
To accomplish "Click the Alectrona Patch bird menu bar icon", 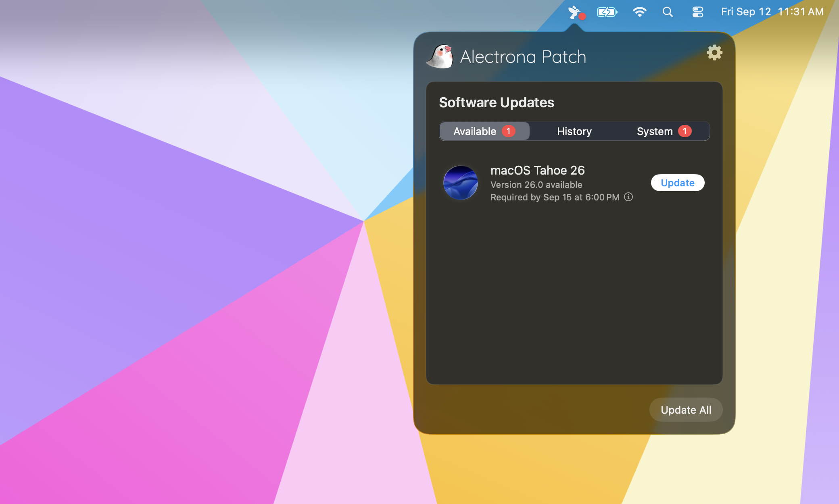I will 576,12.
